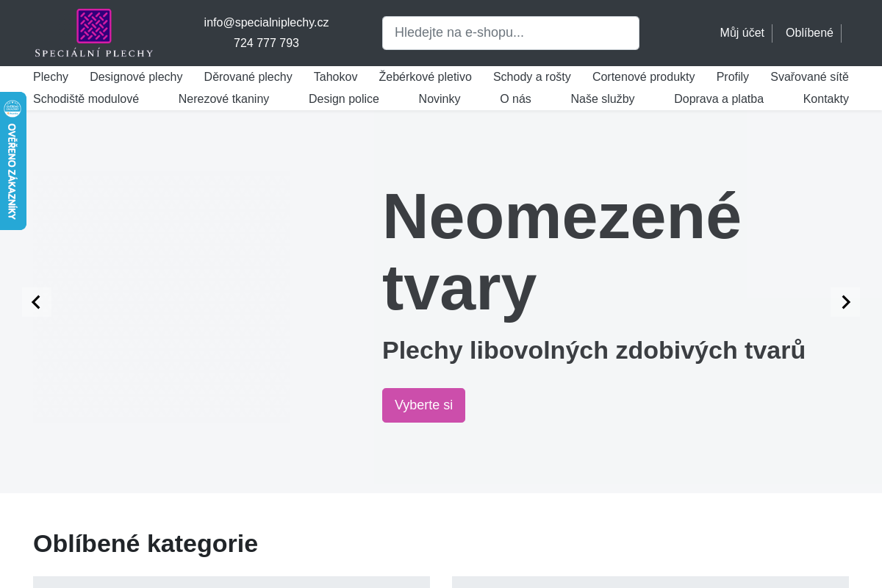Go to Naše služby page
This screenshot has width=882, height=588.
click(603, 99)
